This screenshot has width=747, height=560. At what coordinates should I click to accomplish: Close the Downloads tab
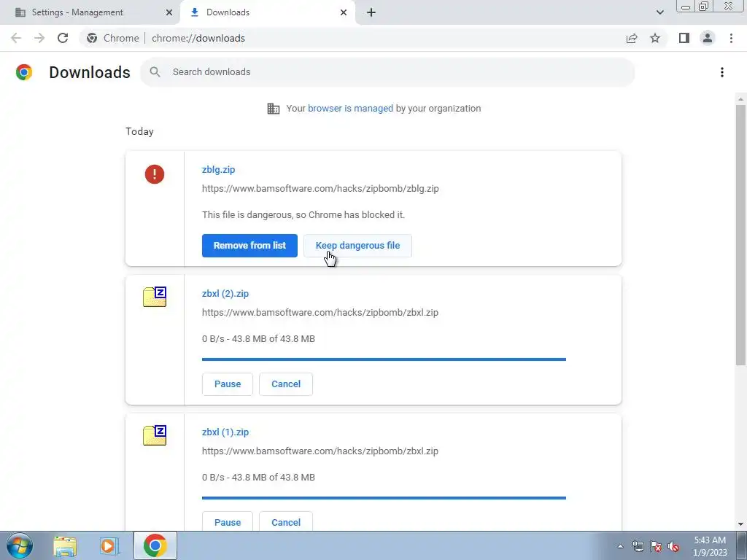344,12
